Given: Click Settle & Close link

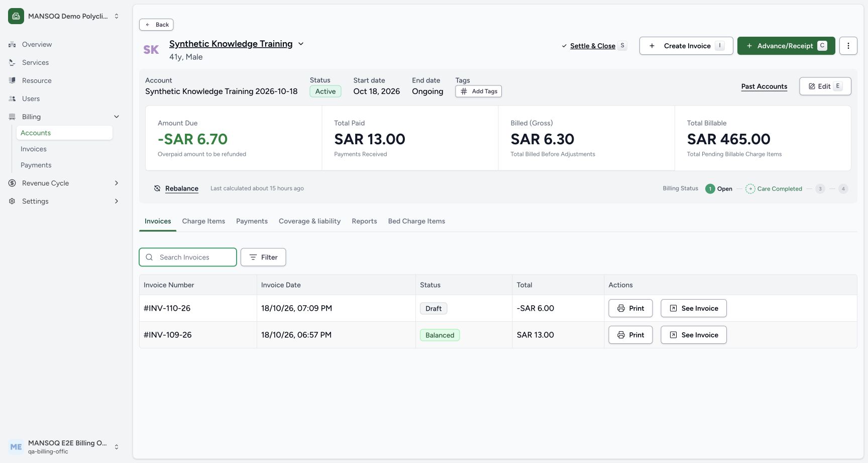Looking at the screenshot, I should point(593,46).
